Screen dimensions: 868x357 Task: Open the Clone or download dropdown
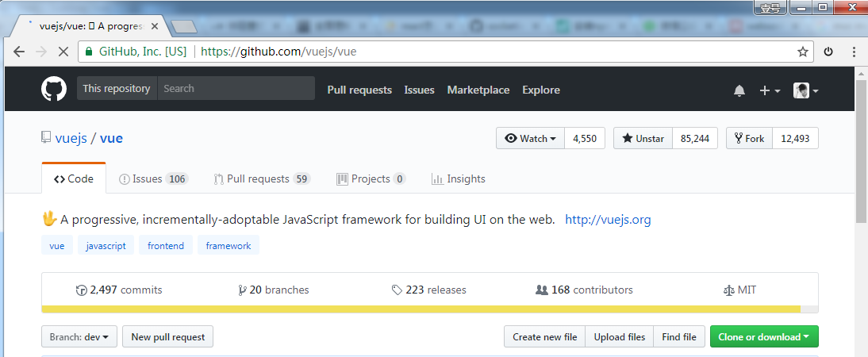point(764,337)
